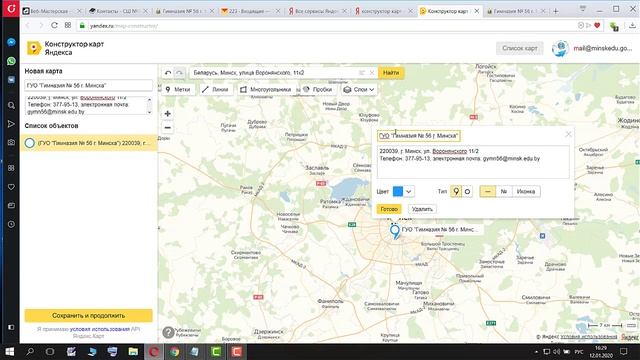Clear the map address search field
The image size is (640, 360).
372,73
